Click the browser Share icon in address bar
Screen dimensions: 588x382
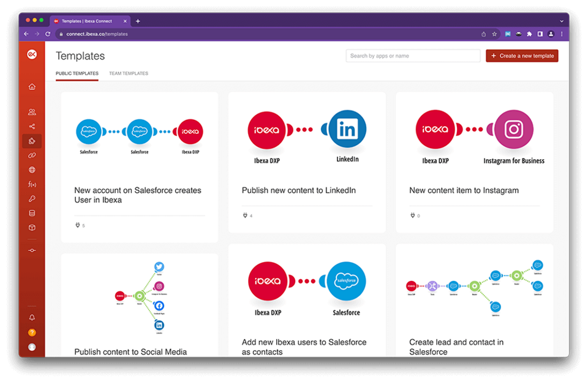(x=483, y=34)
